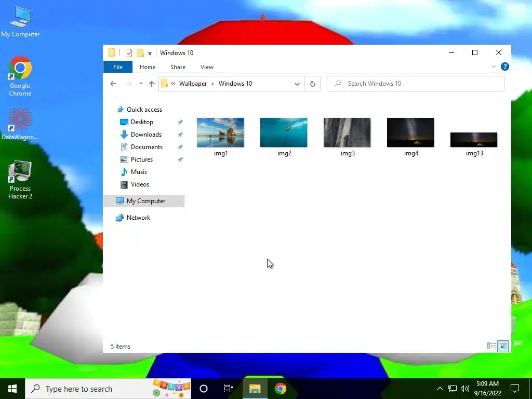
Task: Click the pin icon next to Pictures
Action: point(180,159)
